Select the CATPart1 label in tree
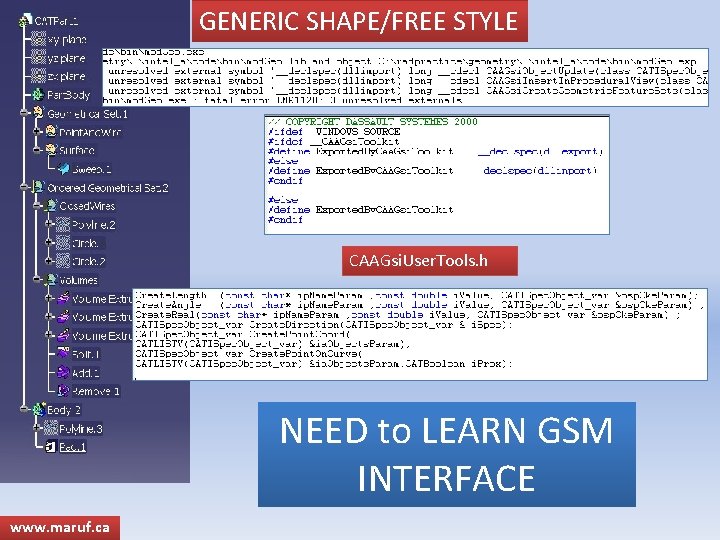 [x=56, y=21]
